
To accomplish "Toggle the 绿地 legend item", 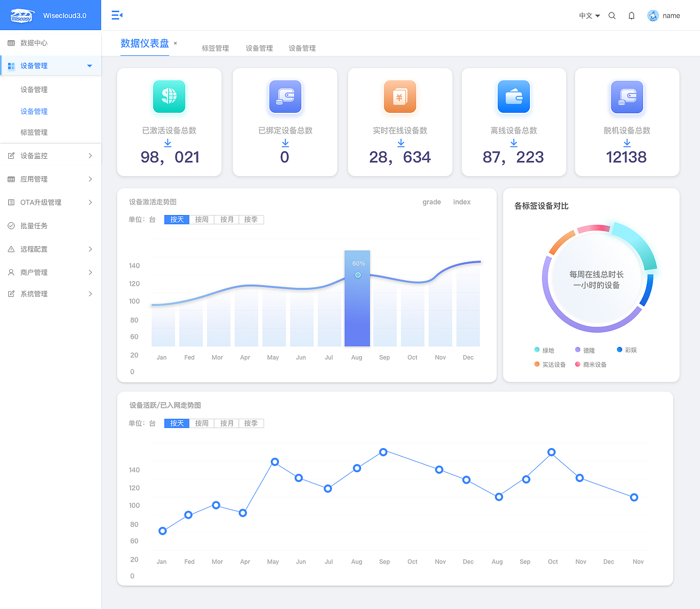I will [x=544, y=350].
